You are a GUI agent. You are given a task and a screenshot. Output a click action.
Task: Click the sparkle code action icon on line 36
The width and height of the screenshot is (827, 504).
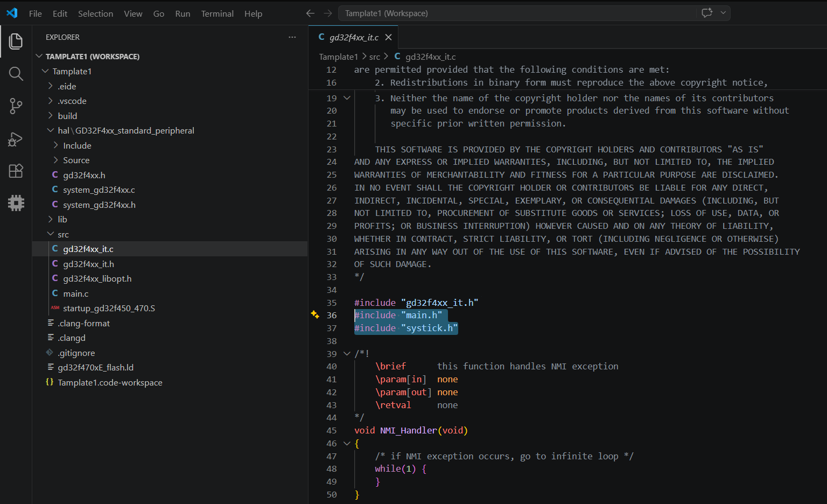pyautogui.click(x=315, y=314)
